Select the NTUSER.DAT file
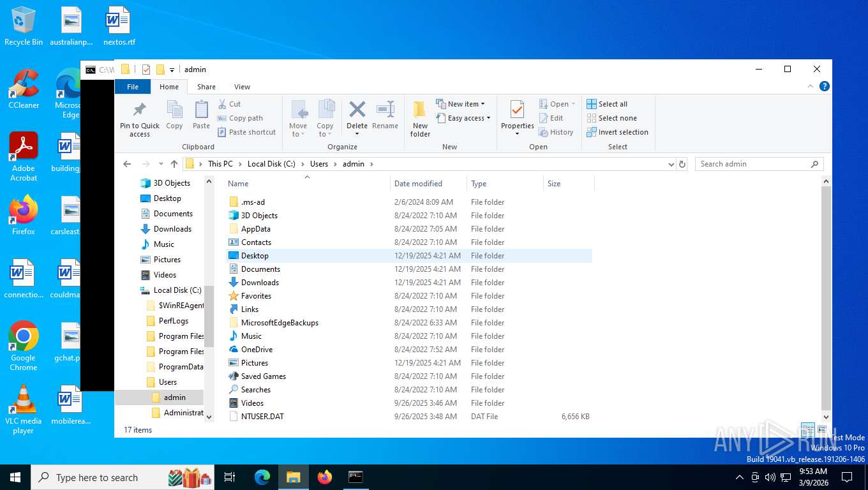Image resolution: width=868 pixels, height=490 pixels. [410, 417]
